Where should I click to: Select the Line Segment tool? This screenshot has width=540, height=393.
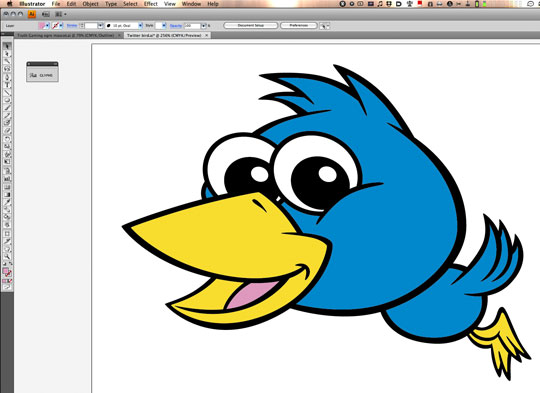pos(7,92)
